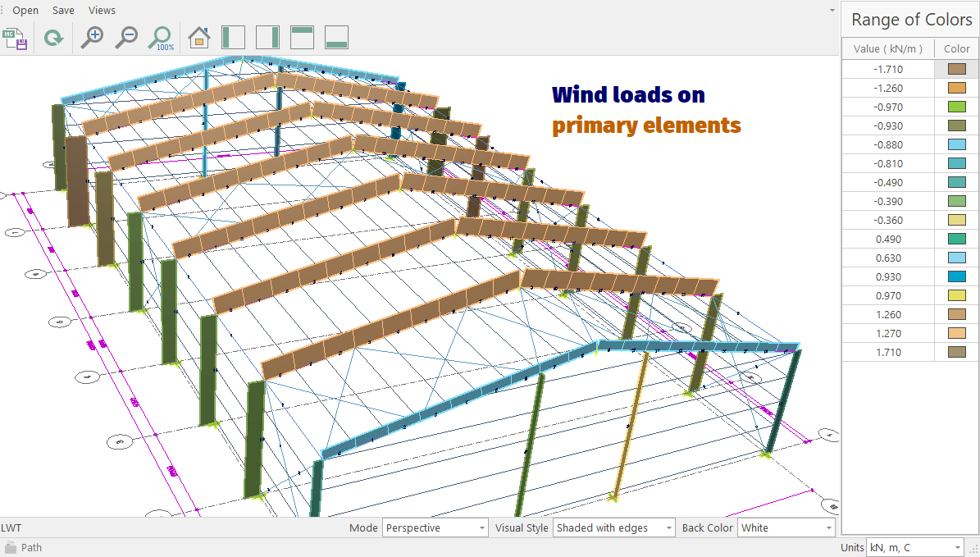Switch to the left side view
Image resolution: width=980 pixels, height=557 pixels.
click(x=234, y=38)
